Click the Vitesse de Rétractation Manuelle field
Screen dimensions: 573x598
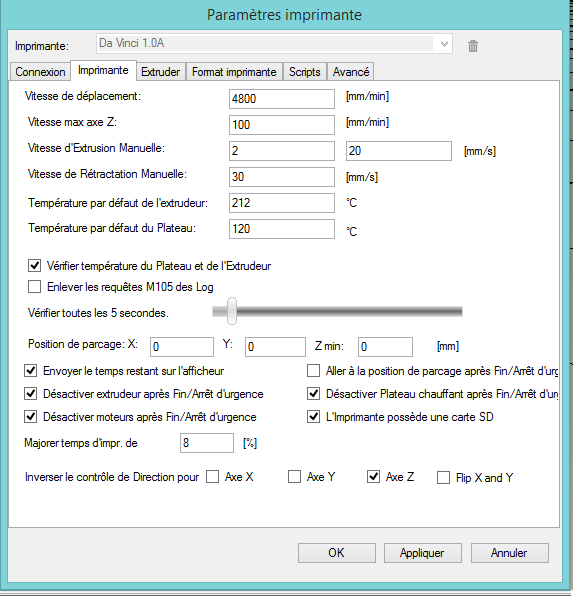(282, 177)
